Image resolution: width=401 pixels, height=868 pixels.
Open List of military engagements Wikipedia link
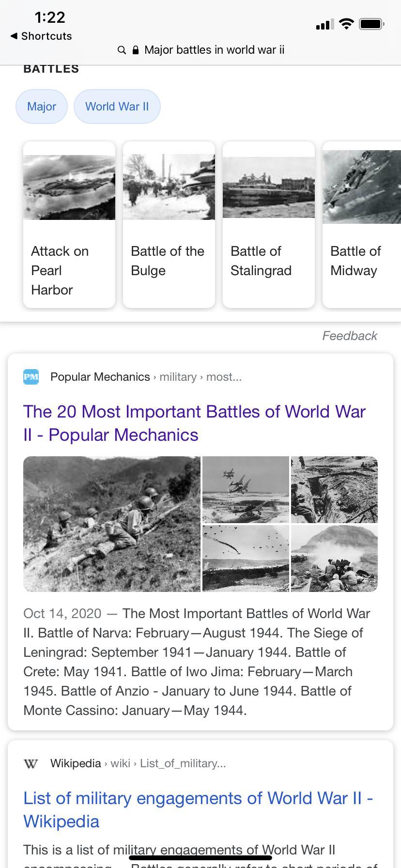(198, 809)
